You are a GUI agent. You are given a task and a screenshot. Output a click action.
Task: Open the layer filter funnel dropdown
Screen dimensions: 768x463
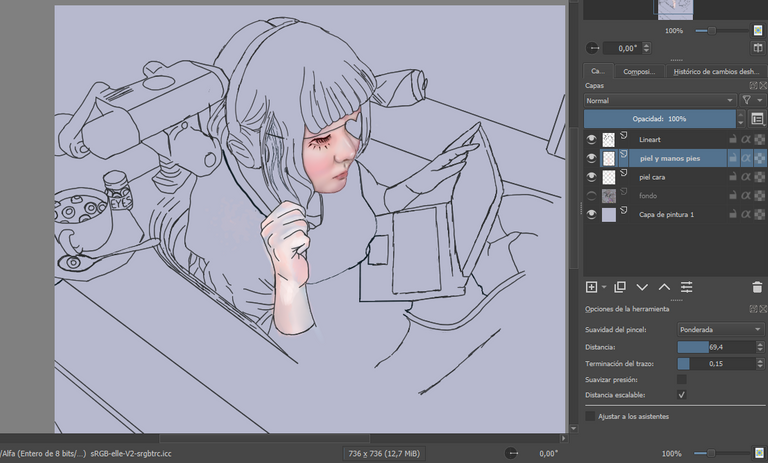point(752,100)
